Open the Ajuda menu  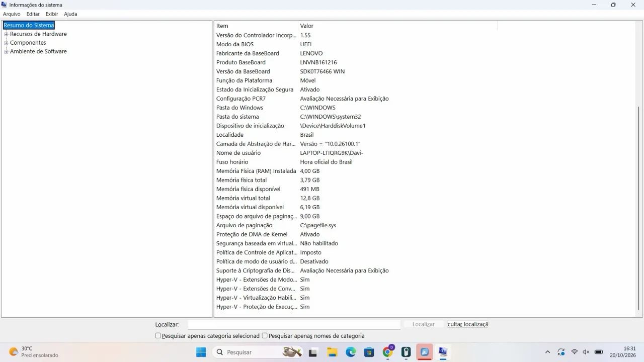click(x=70, y=14)
